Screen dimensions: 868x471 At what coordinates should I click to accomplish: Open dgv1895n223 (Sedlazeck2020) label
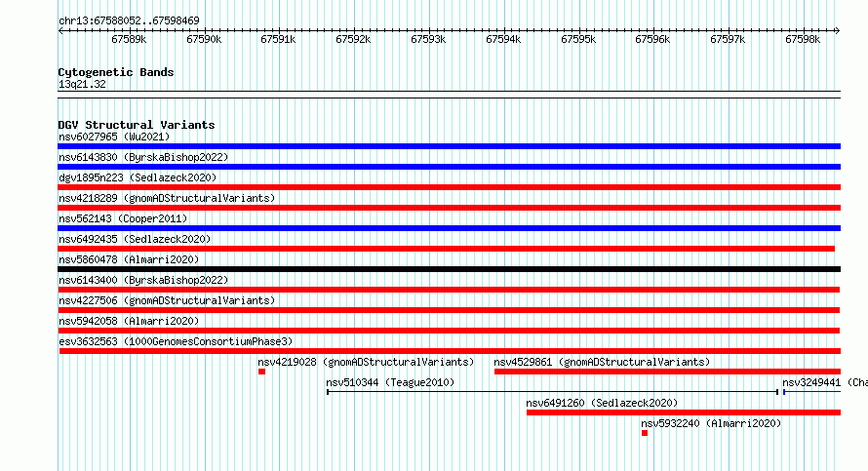138,177
